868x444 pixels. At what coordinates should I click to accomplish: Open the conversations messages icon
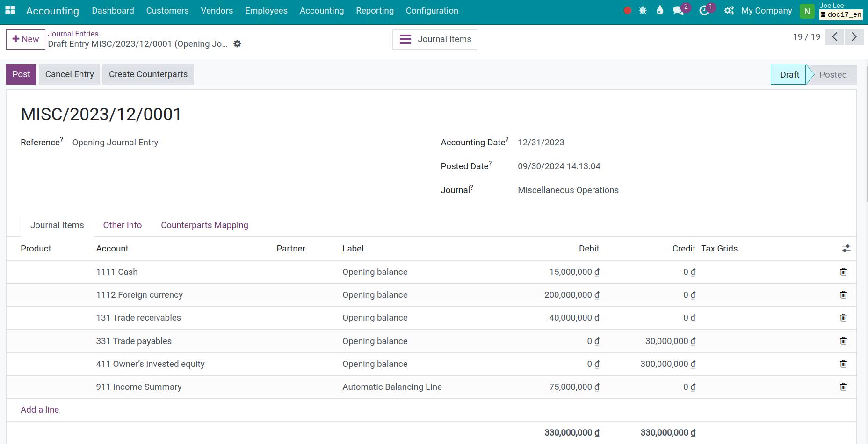pos(678,11)
